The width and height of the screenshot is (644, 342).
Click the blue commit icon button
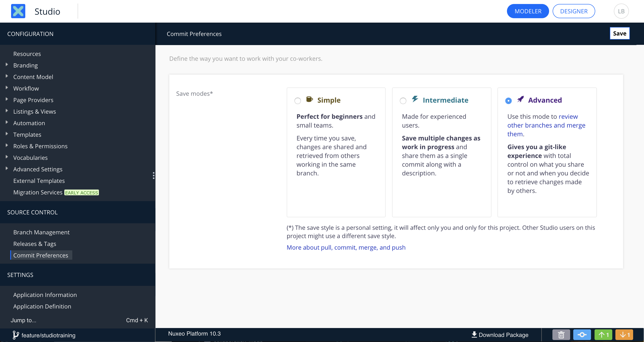point(582,334)
